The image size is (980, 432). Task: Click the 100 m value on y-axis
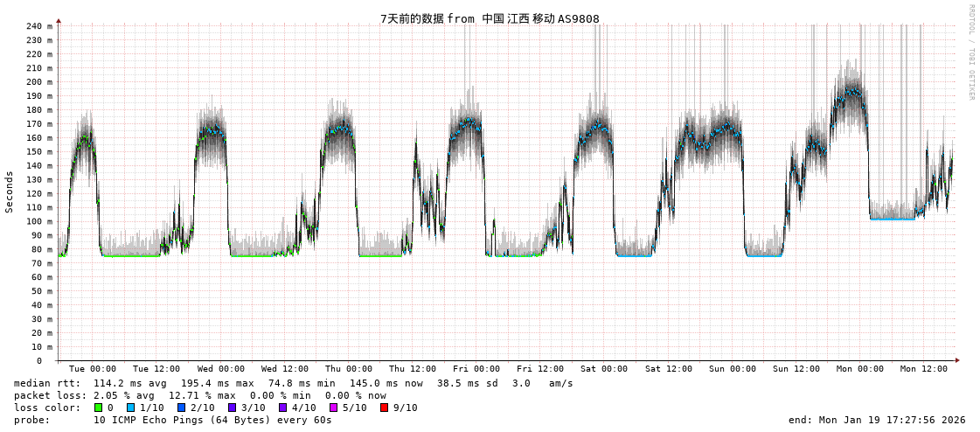coord(38,221)
